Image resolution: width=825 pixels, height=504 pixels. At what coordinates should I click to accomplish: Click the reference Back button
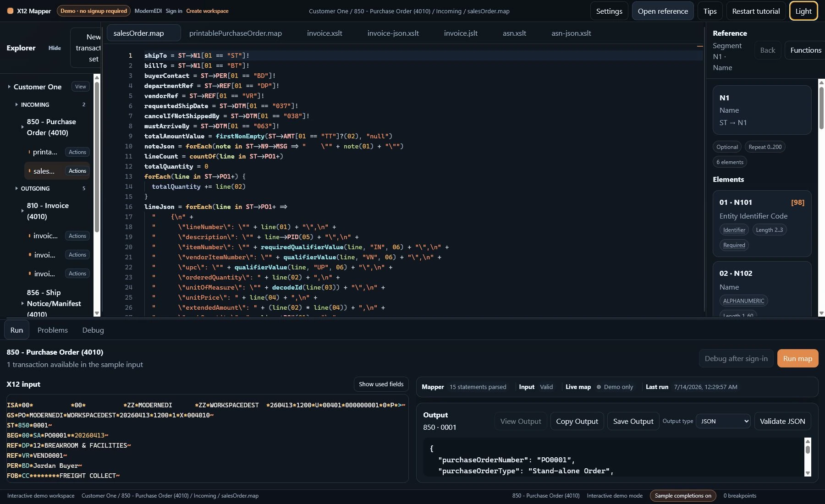coord(768,50)
